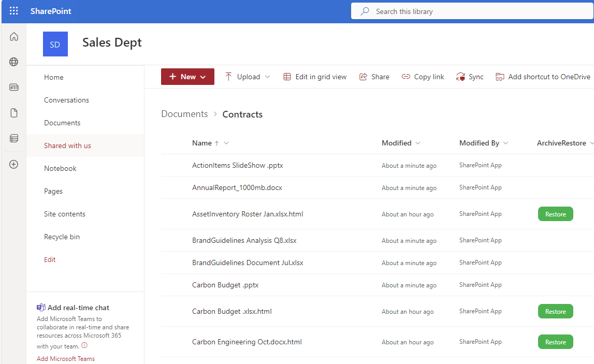Click the Sync icon in toolbar
The image size is (594, 364).
click(460, 77)
